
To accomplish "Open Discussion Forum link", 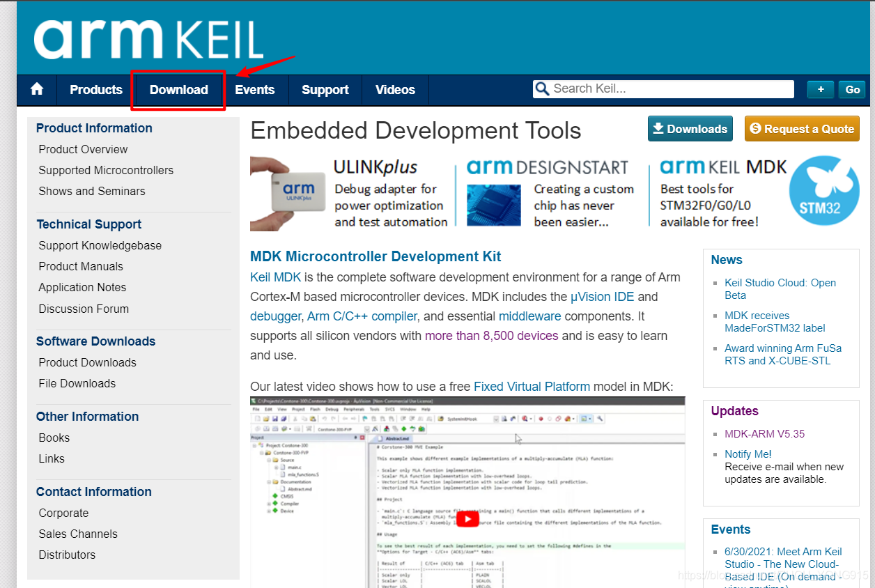I will click(84, 309).
